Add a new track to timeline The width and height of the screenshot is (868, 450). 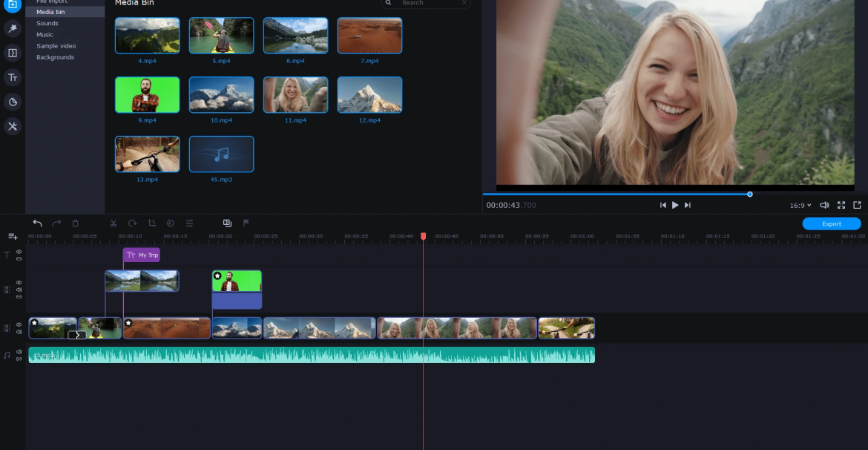point(13,237)
